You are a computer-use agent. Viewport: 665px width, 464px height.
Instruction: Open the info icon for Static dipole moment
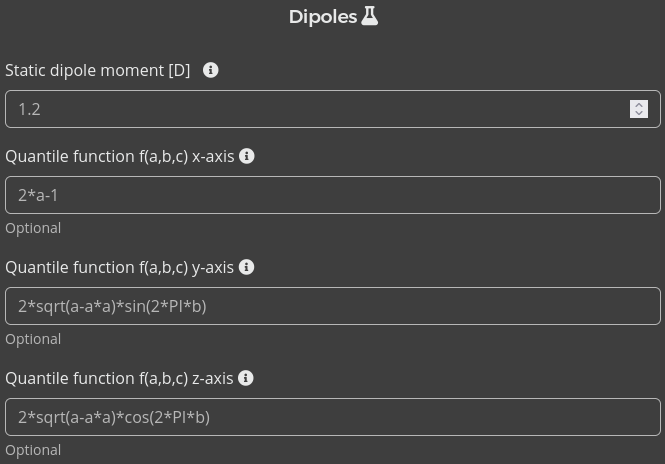(210, 70)
